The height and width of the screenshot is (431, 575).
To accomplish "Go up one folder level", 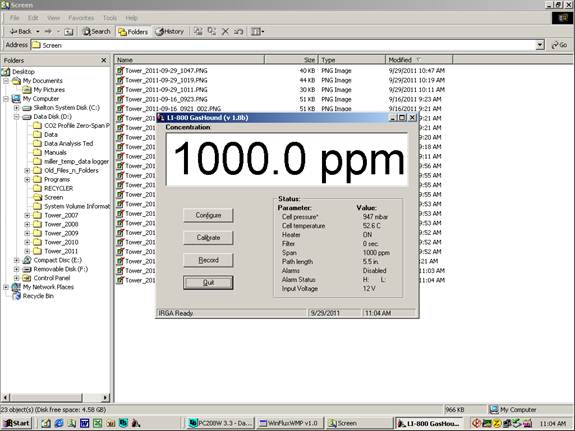I will [69, 32].
